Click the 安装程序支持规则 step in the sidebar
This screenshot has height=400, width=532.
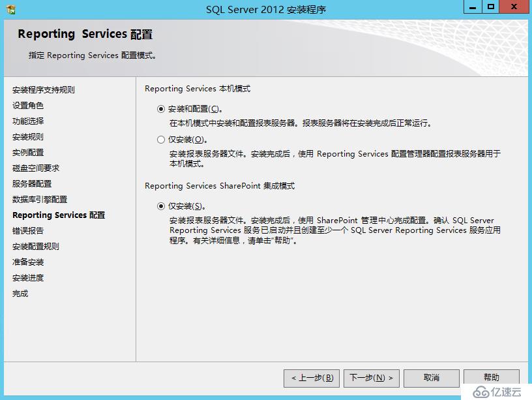(44, 90)
